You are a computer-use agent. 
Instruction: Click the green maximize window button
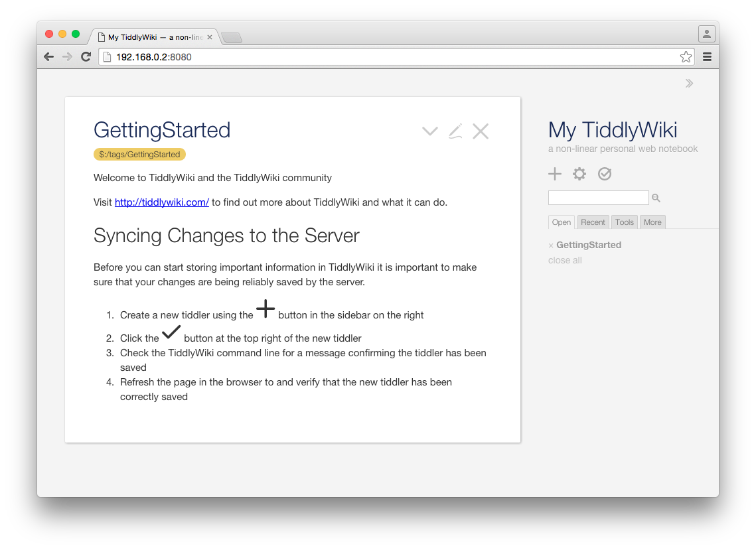pyautogui.click(x=76, y=34)
